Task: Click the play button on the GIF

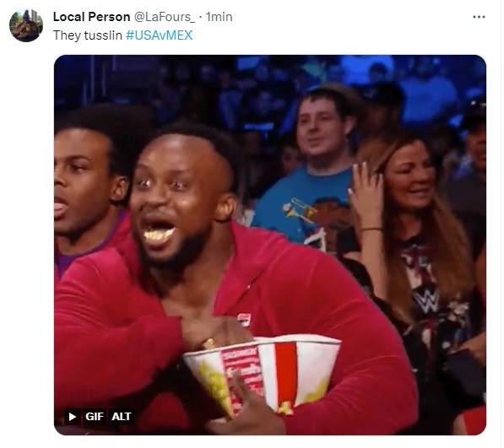Action: click(x=73, y=417)
